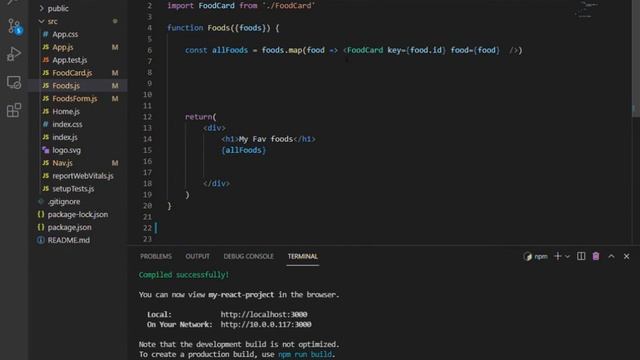The image size is (640, 360).
Task: Click the 'My Fav foods' heading text
Action: coord(266,139)
